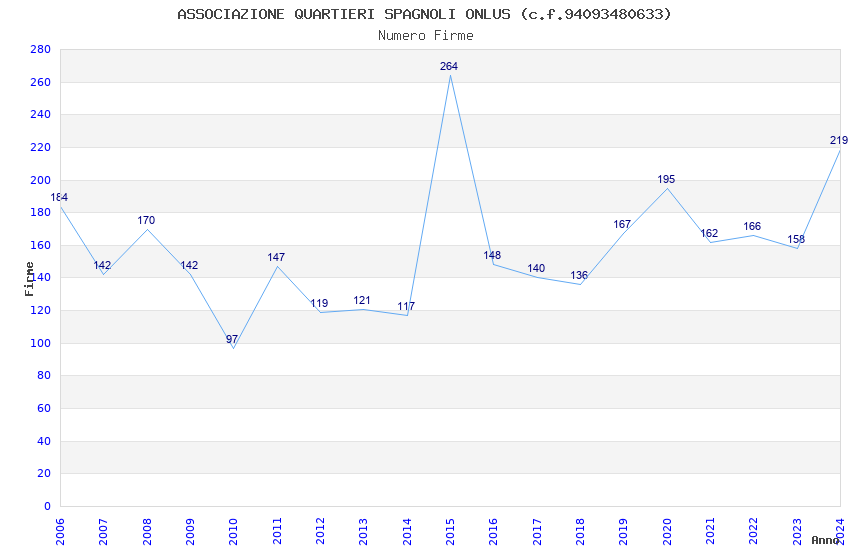Select the y-axis value 180

(x=41, y=212)
